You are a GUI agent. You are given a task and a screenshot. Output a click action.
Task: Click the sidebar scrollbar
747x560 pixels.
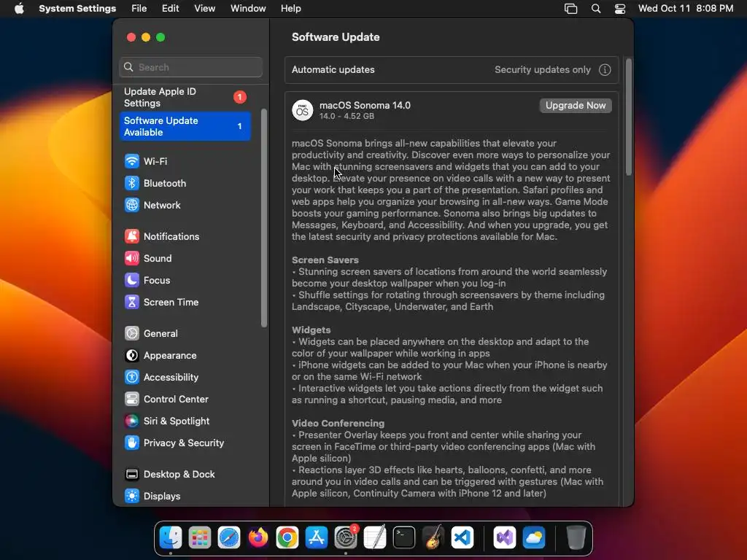click(264, 218)
